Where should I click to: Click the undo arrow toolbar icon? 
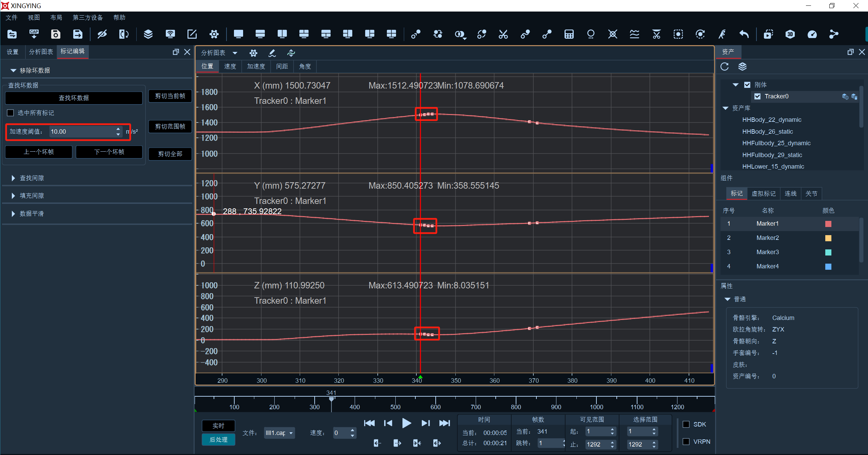click(x=744, y=34)
